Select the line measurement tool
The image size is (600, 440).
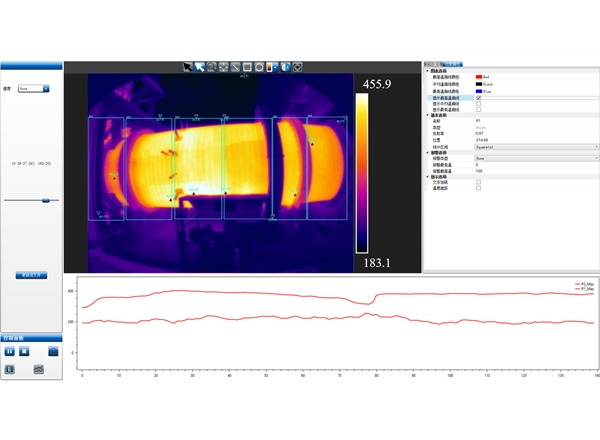coord(235,67)
